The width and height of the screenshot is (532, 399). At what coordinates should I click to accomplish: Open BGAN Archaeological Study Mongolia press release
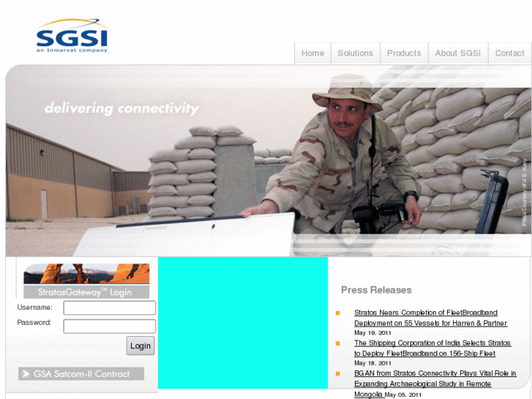pos(435,384)
